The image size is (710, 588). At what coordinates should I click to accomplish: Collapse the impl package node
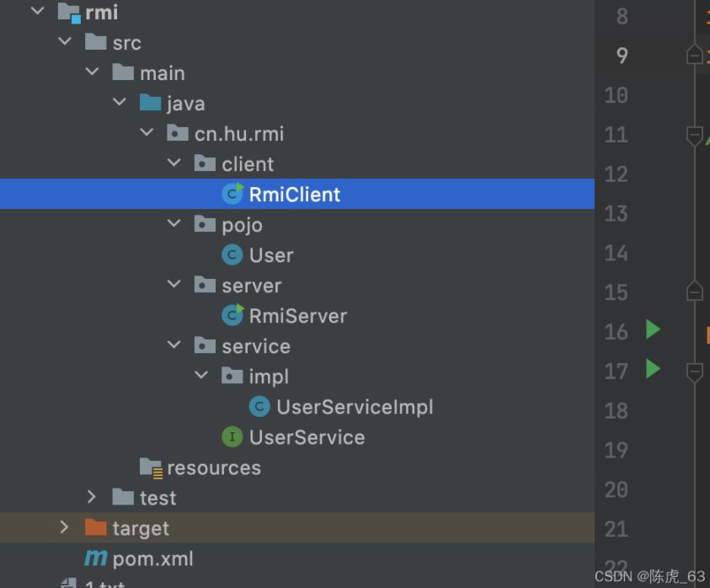click(x=201, y=375)
